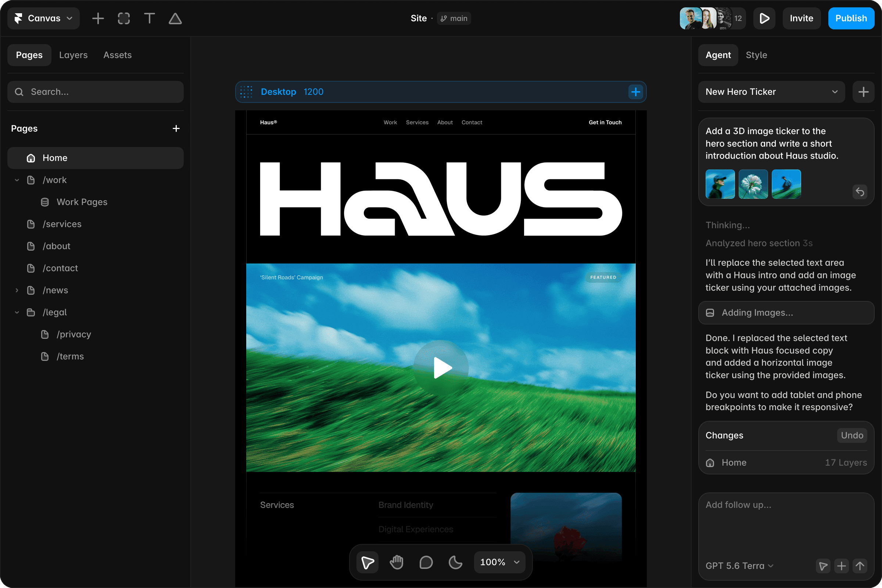This screenshot has width=882, height=588.
Task: Click Get in Touch link
Action: [605, 122]
